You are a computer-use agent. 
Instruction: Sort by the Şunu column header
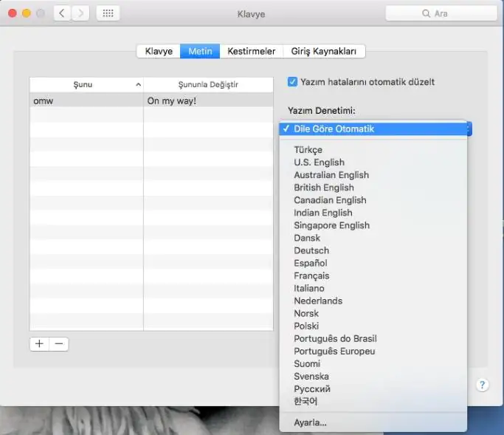point(86,84)
